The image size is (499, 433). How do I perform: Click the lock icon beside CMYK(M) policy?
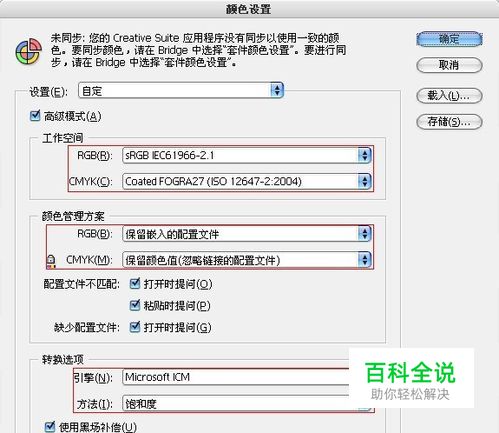pos(51,261)
